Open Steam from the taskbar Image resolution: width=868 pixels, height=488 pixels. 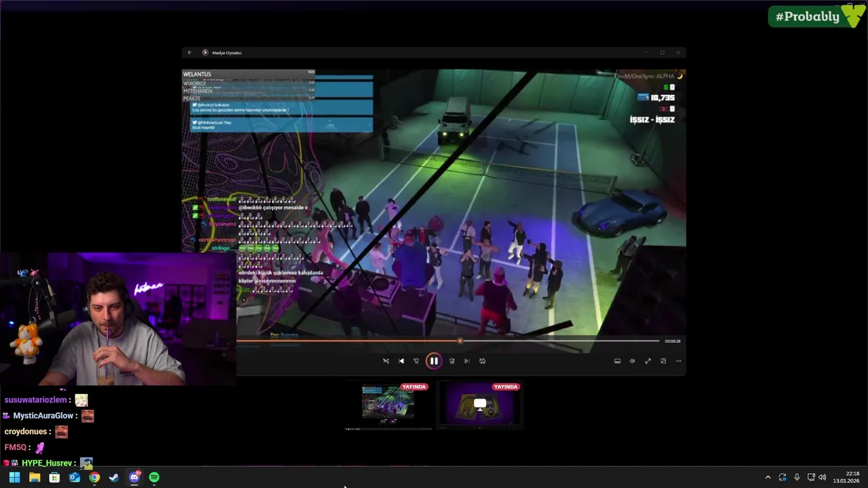click(114, 477)
